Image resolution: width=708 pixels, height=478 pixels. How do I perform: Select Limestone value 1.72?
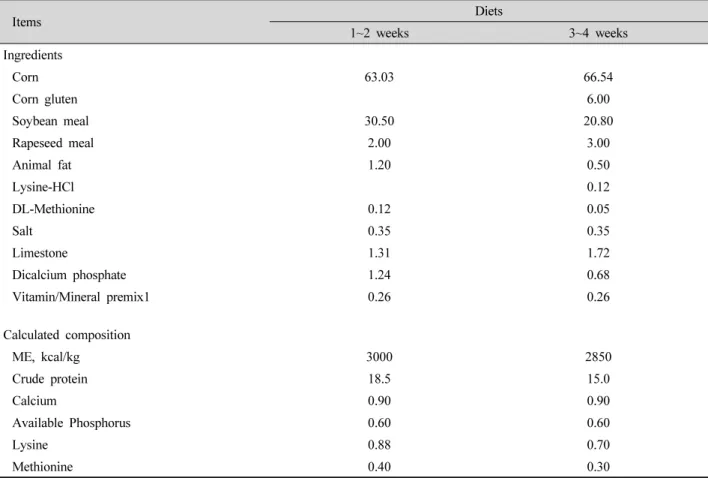[598, 253]
